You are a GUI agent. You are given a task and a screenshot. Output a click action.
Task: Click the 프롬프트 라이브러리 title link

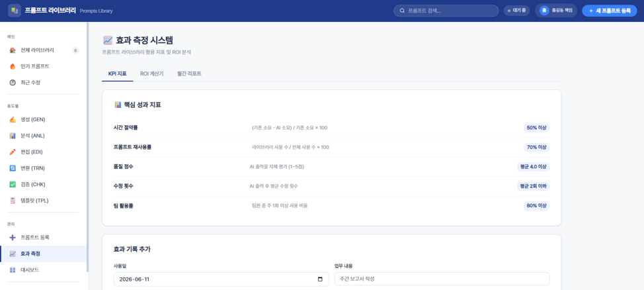pos(50,11)
